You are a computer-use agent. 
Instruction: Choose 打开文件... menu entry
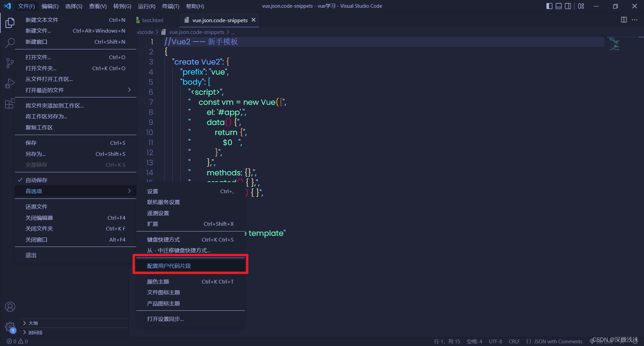point(76,57)
